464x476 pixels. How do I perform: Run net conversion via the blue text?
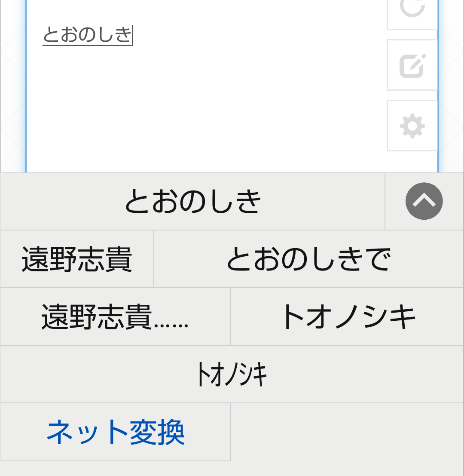(x=115, y=432)
